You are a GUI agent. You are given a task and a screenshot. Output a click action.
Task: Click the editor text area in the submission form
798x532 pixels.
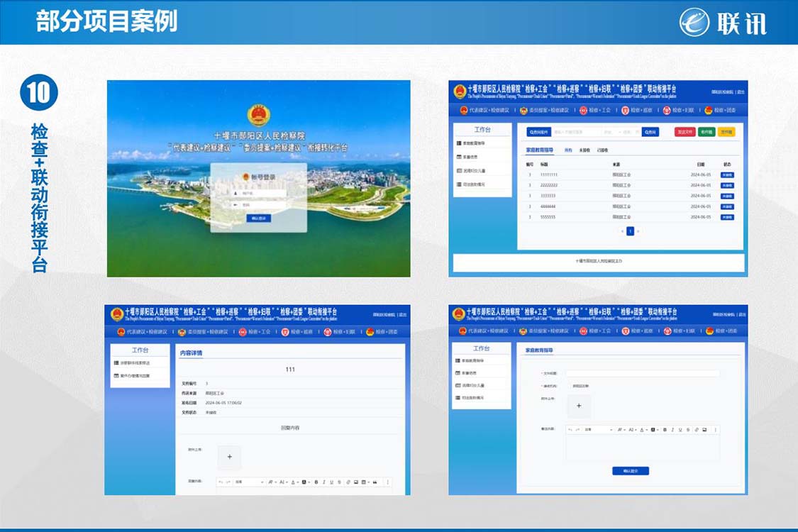[643, 447]
